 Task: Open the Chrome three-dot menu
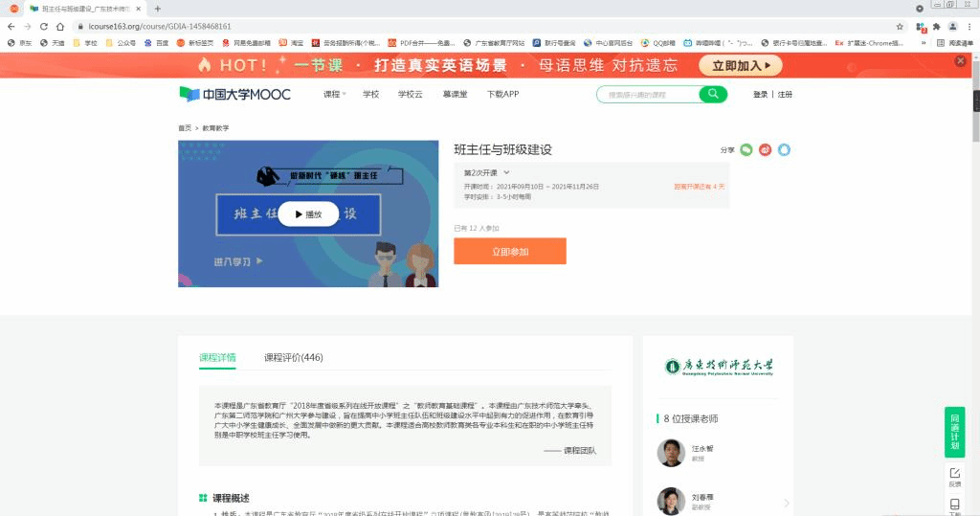click(969, 26)
